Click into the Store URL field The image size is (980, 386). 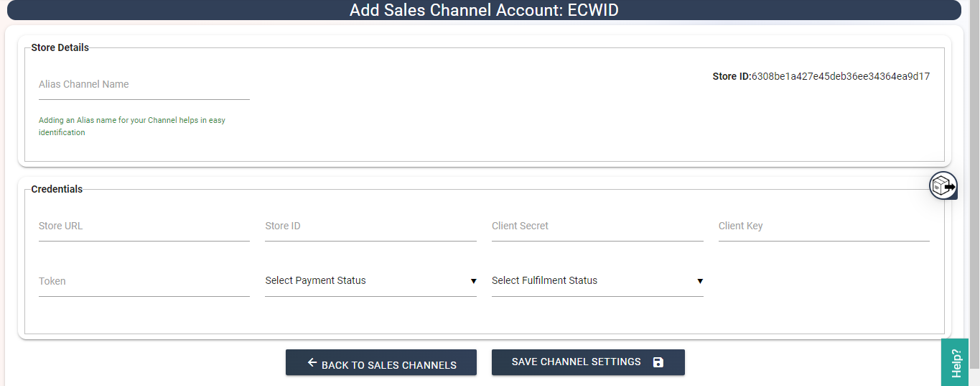(144, 226)
